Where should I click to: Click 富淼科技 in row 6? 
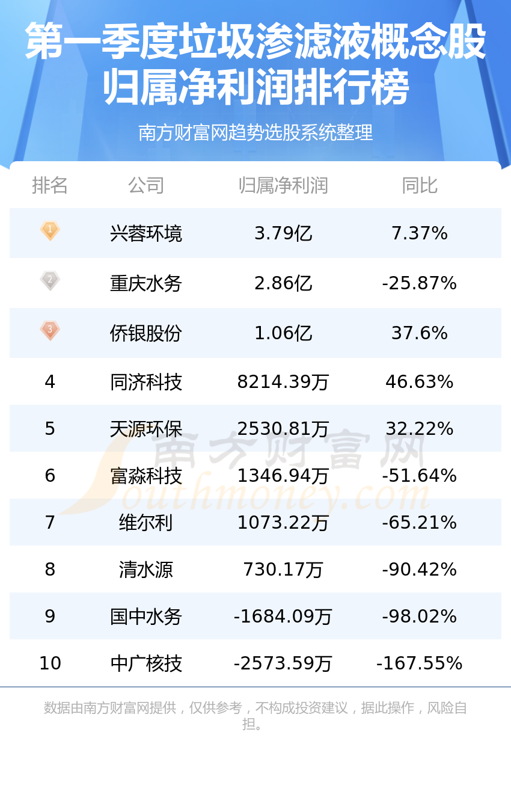146,476
